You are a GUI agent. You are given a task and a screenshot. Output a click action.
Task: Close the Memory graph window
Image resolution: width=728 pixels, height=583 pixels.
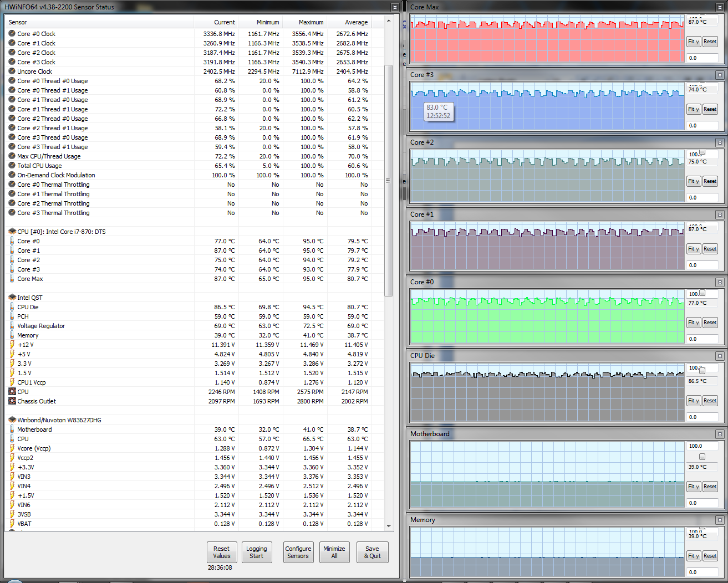[720, 520]
